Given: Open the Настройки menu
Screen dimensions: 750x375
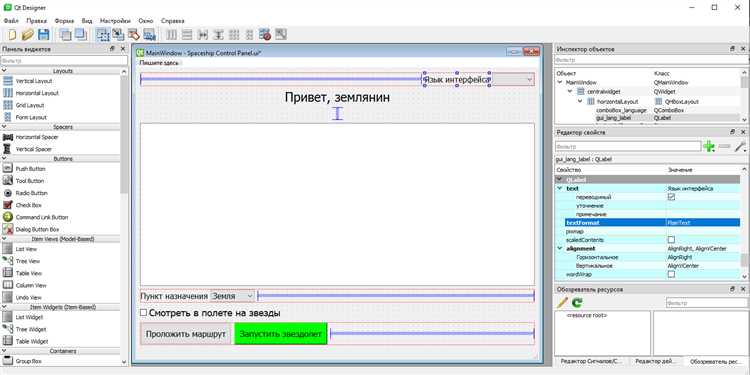Looking at the screenshot, I should click(115, 21).
